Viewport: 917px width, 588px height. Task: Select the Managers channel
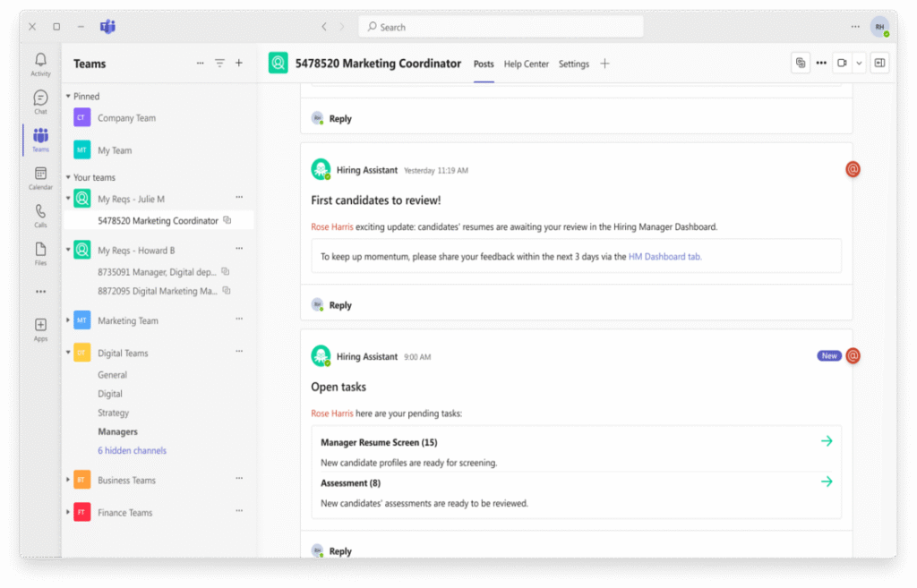click(117, 432)
